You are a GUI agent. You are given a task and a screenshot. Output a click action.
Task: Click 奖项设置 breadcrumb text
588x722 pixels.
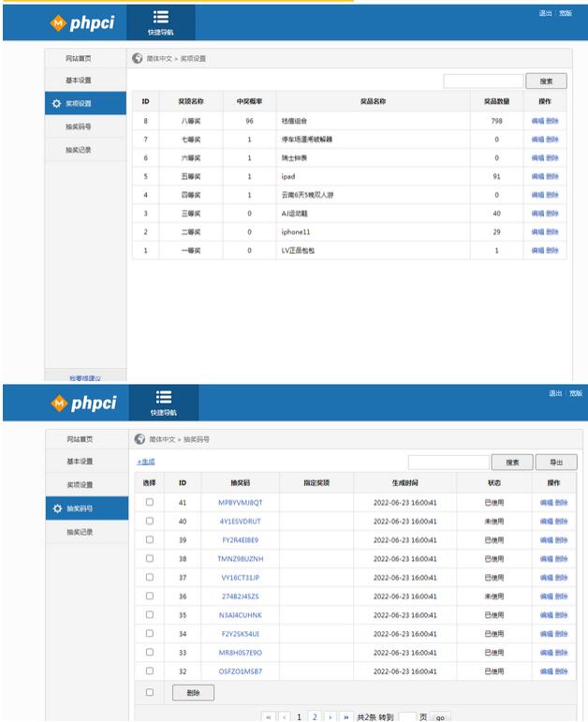[x=193, y=58]
